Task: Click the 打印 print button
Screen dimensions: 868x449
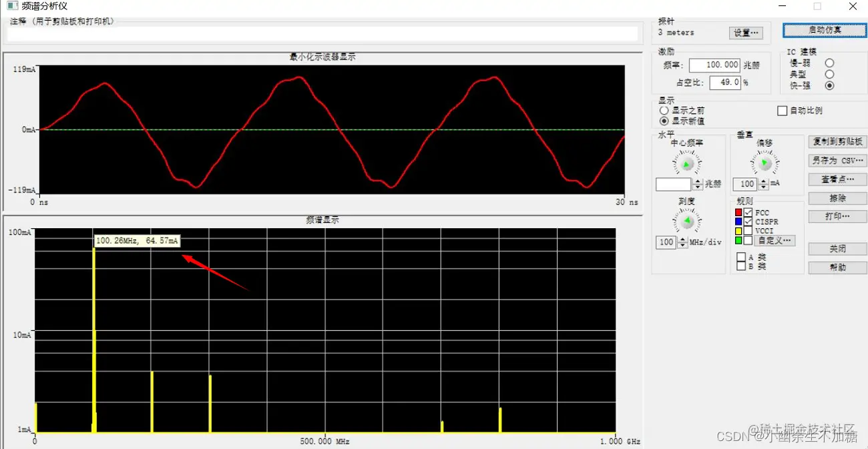Action: pyautogui.click(x=837, y=217)
